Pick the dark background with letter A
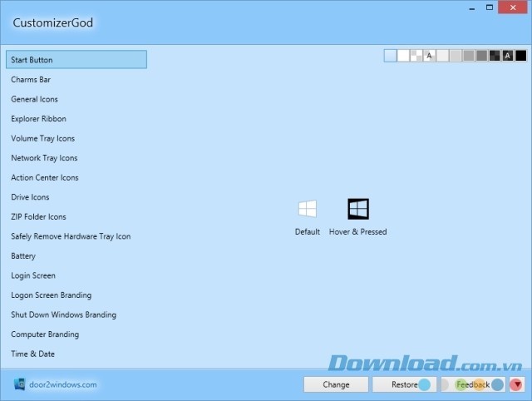Screen dimensions: 532x401 (x=508, y=56)
